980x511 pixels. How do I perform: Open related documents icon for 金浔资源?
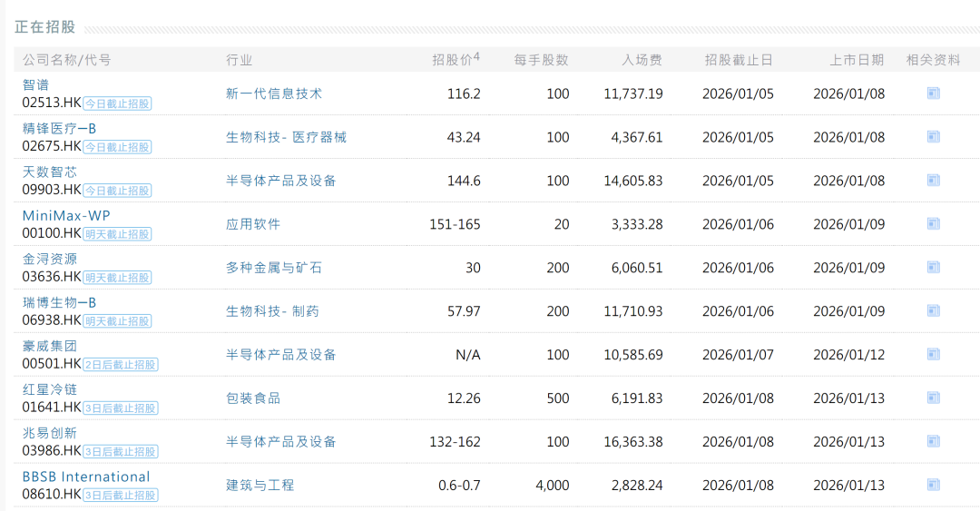[933, 267]
